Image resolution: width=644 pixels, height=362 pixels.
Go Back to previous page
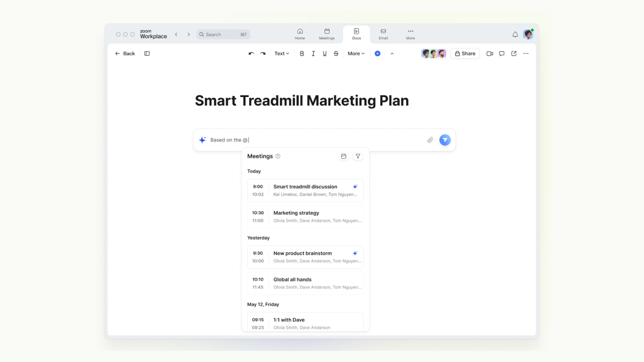[125, 54]
